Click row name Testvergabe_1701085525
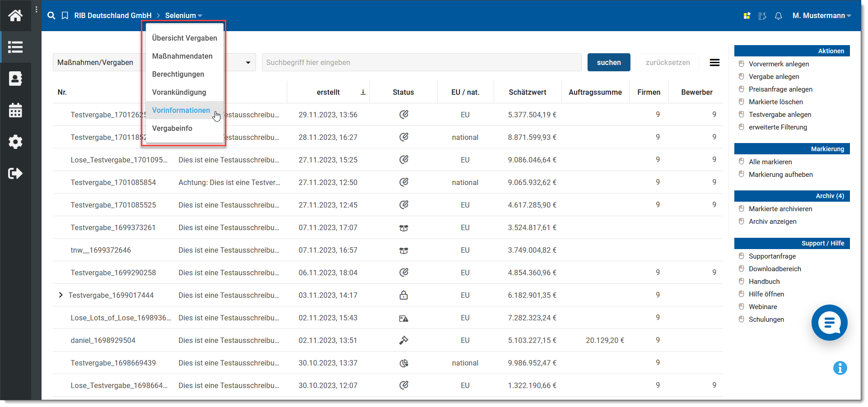Screen dimensions: 868x407 113,205
